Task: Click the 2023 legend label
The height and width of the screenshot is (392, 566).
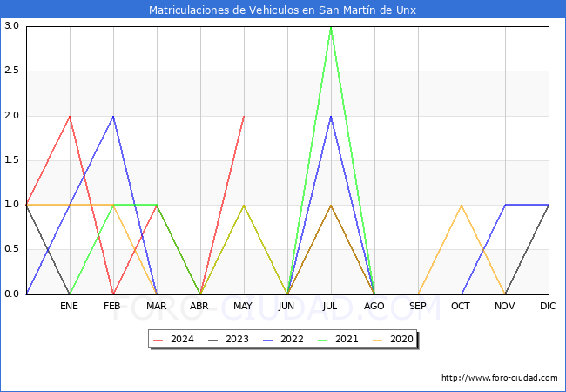Action: (237, 340)
